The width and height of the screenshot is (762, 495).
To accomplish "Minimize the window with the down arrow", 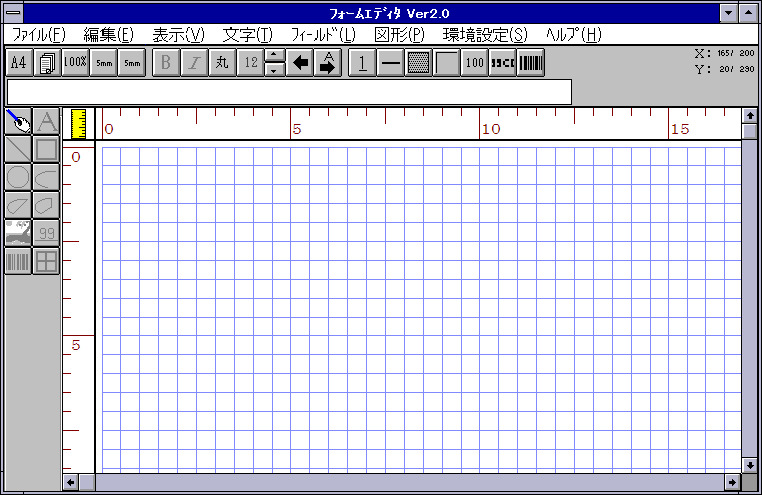I will click(x=728, y=13).
